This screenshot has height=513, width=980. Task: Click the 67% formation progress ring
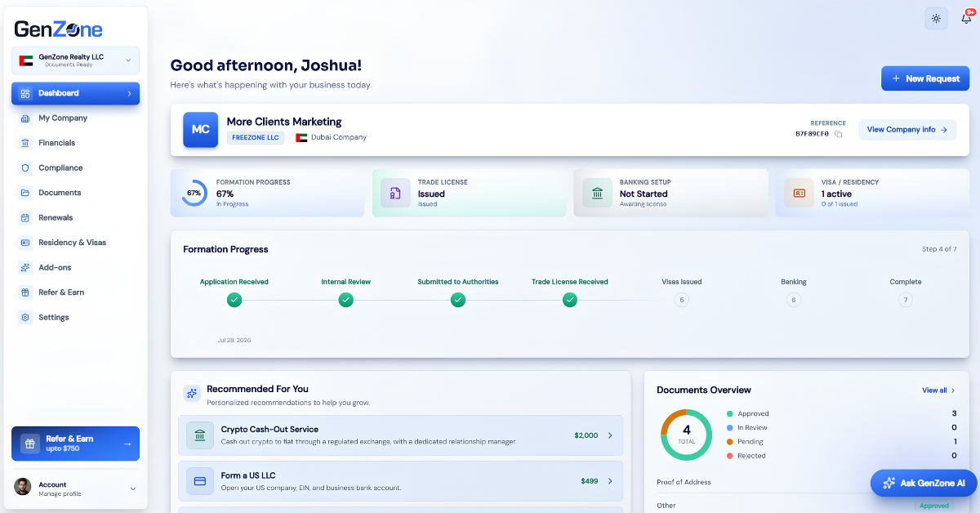click(x=194, y=193)
